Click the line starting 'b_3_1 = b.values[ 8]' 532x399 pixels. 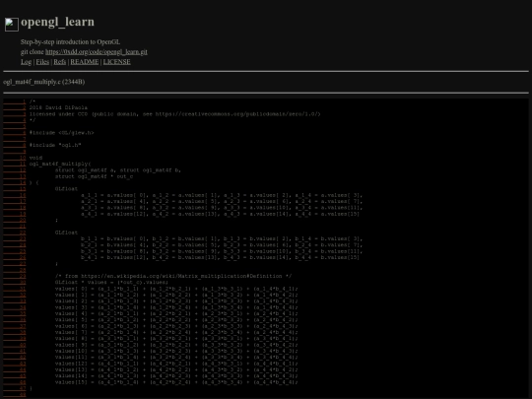222,251
